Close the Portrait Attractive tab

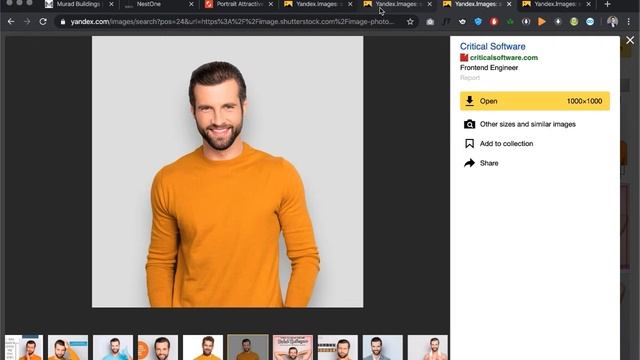point(271,4)
